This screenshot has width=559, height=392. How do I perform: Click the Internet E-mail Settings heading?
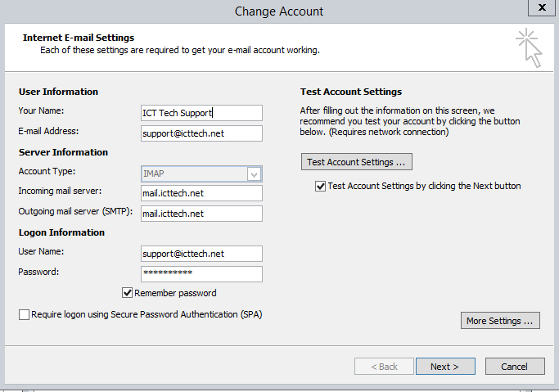click(79, 38)
